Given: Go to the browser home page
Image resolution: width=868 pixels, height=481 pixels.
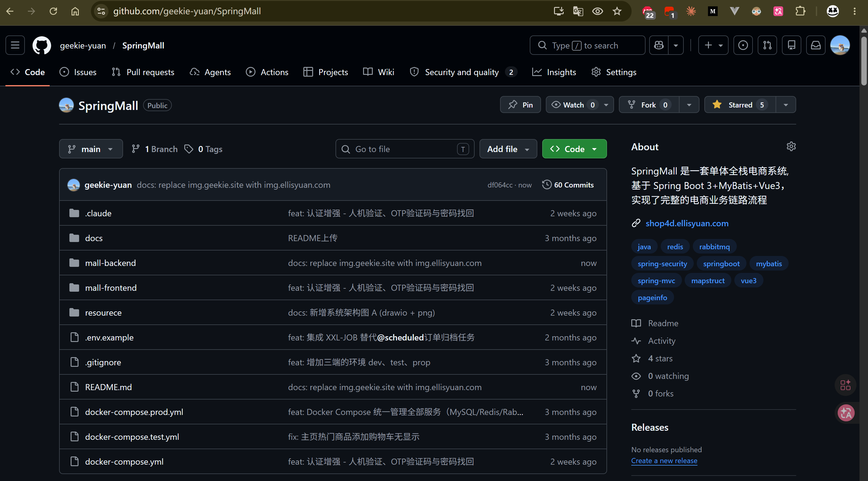Looking at the screenshot, I should [75, 11].
